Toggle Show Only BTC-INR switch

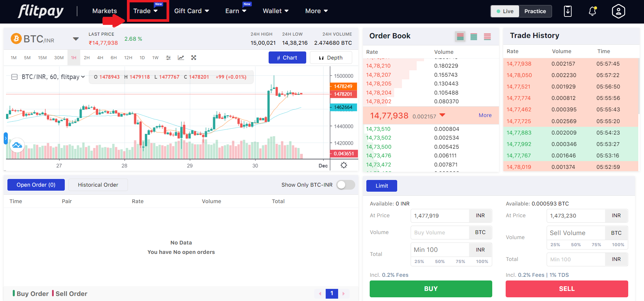tap(346, 185)
